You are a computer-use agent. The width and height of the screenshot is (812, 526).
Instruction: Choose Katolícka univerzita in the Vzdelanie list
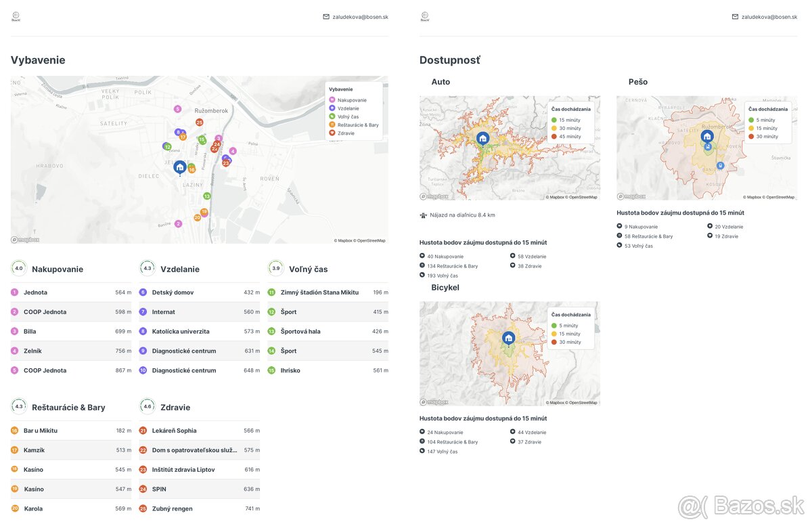point(181,332)
